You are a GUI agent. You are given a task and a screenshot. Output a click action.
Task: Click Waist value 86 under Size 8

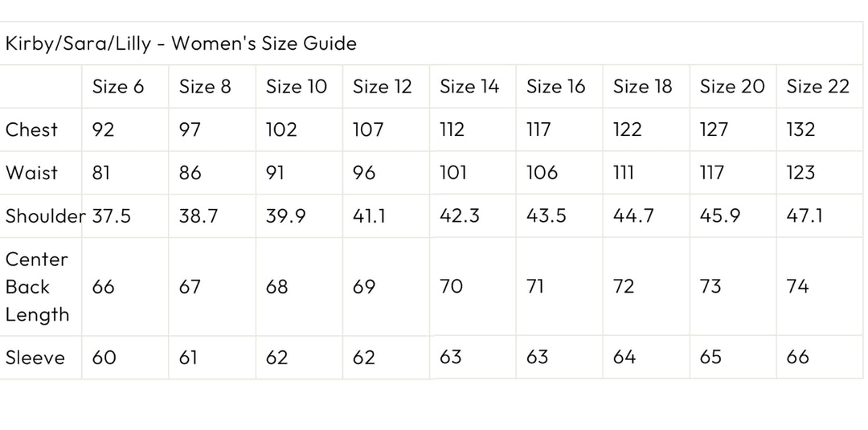coord(190,173)
